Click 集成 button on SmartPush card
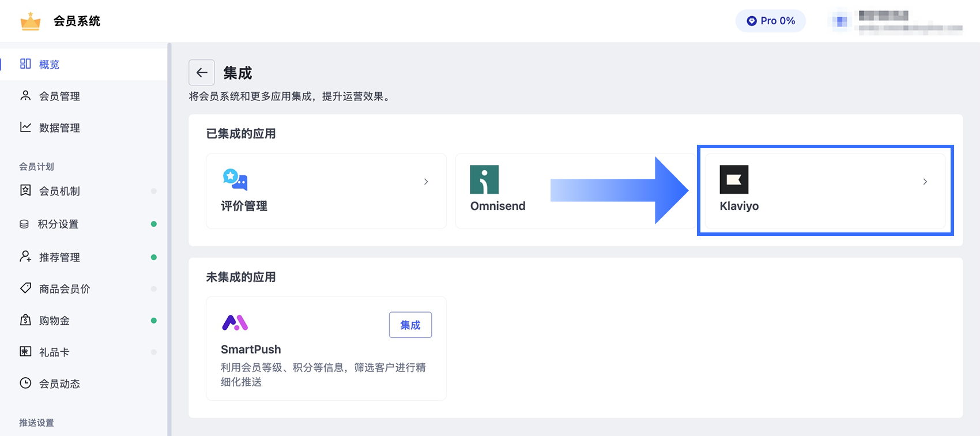The height and width of the screenshot is (436, 980). [410, 325]
